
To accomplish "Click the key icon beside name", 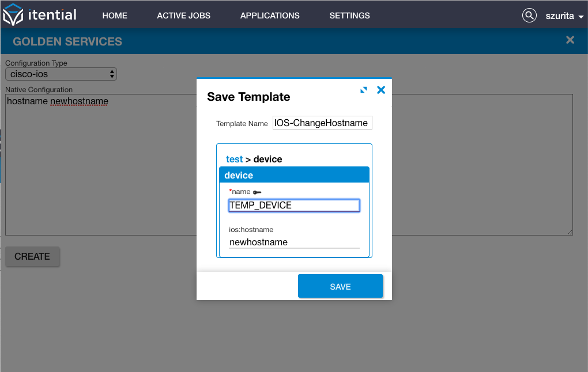I will pyautogui.click(x=257, y=192).
